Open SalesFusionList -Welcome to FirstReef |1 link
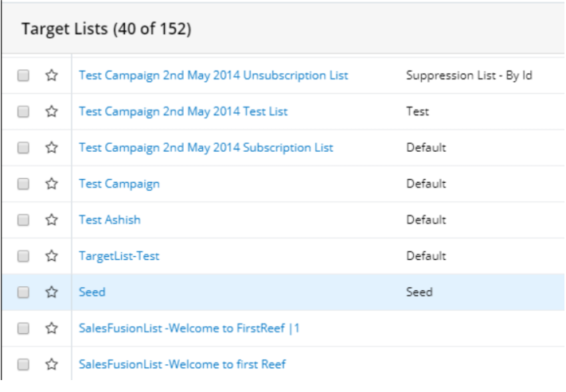Image resolution: width=566 pixels, height=392 pixels. coord(189,328)
